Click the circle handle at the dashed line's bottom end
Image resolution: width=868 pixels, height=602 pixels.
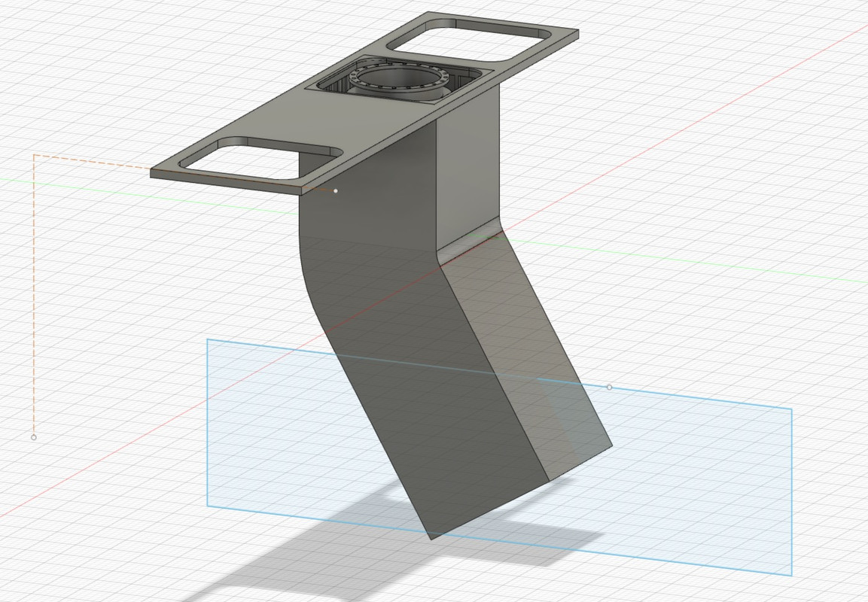tap(34, 437)
